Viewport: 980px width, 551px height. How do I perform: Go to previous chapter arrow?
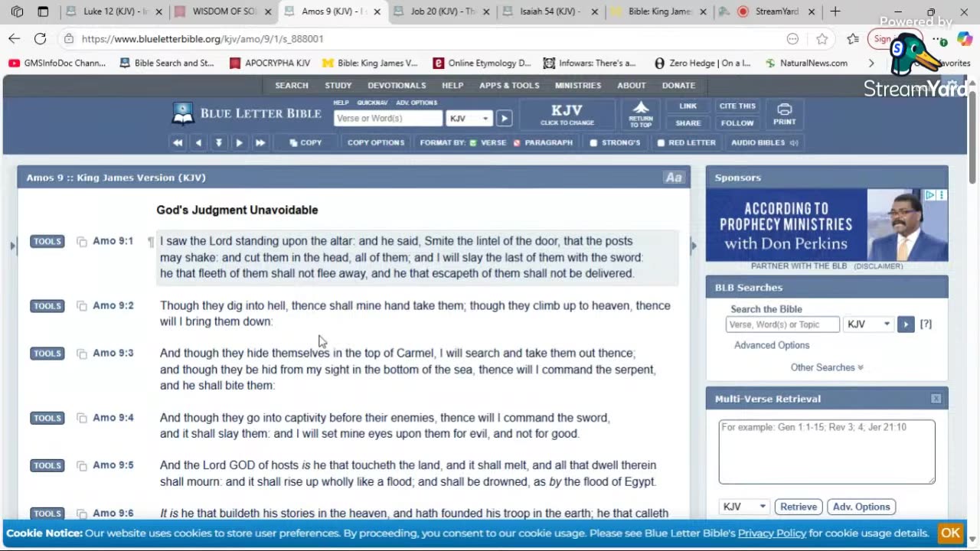198,142
